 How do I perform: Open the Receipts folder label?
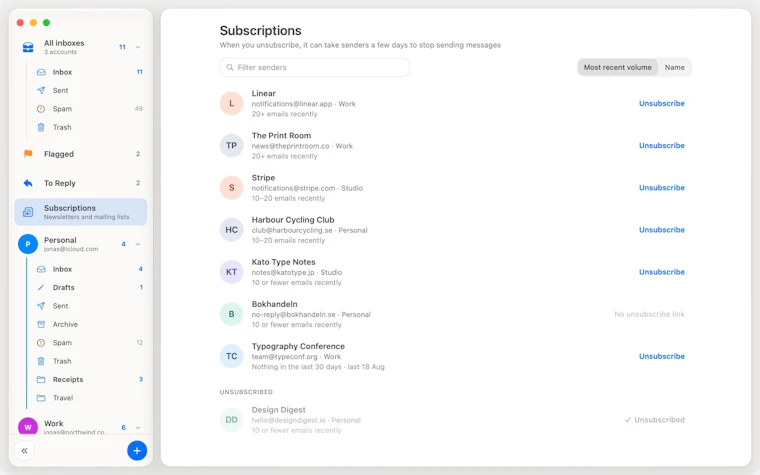(68, 379)
